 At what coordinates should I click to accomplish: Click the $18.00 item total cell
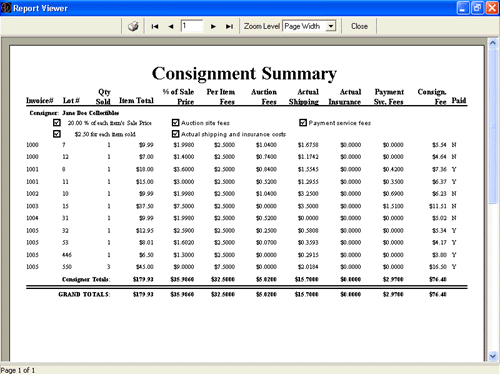tap(145, 169)
